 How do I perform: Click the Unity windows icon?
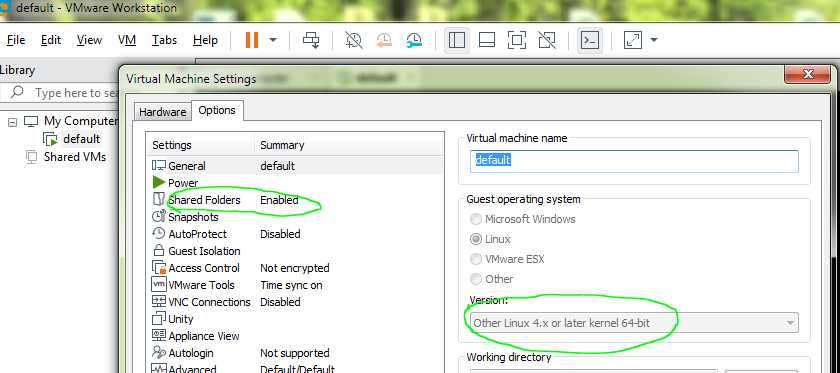tap(159, 318)
